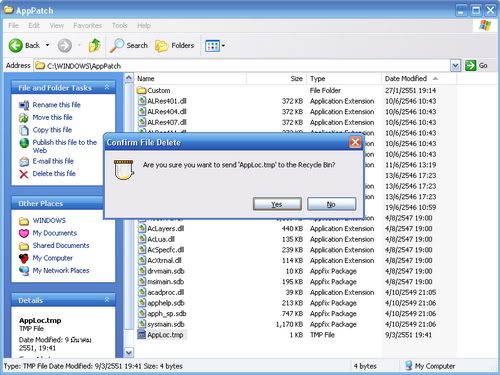Go up one folder level icon
Image resolution: width=500 pixels, height=375 pixels.
tap(95, 45)
